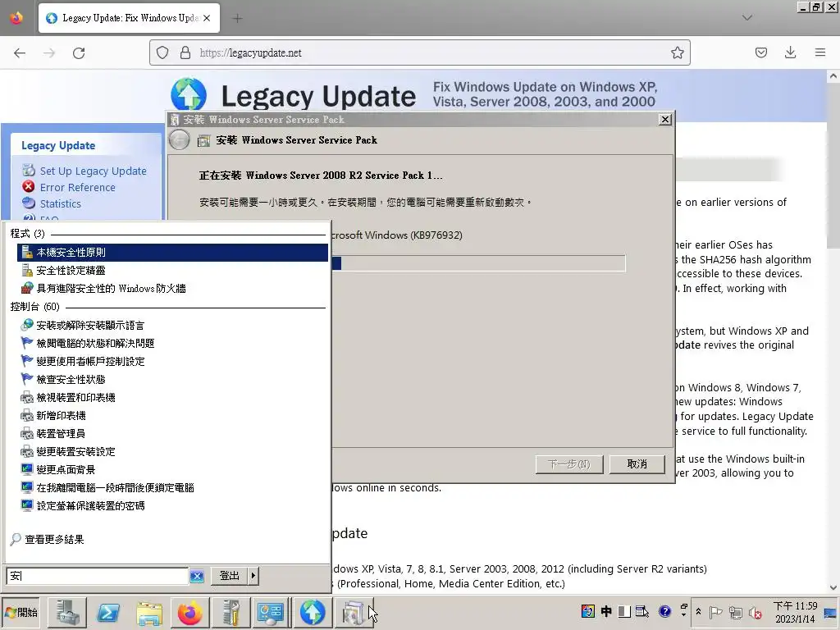Image resolution: width=840 pixels, height=630 pixels.
Task: Open 安裝或解除安裝顯示語言 control panel item
Action: pos(172,325)
